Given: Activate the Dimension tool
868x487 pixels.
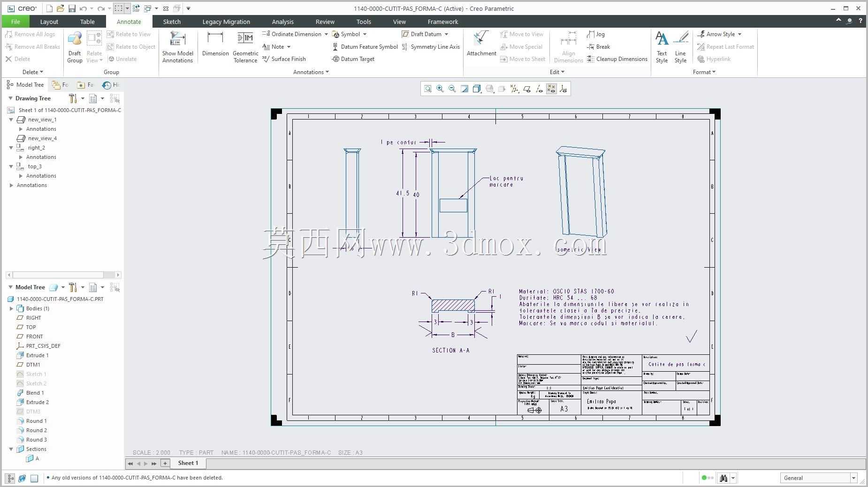Looking at the screenshot, I should [x=215, y=45].
